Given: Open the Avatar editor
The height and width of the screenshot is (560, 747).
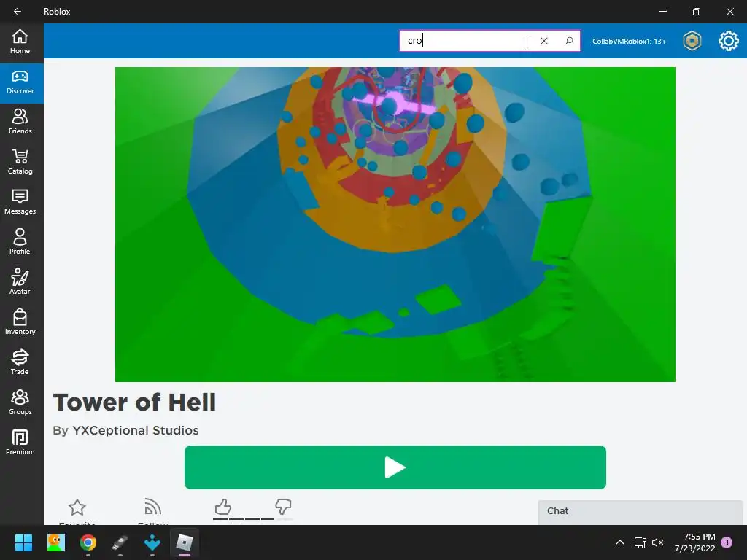Looking at the screenshot, I should pos(20,282).
